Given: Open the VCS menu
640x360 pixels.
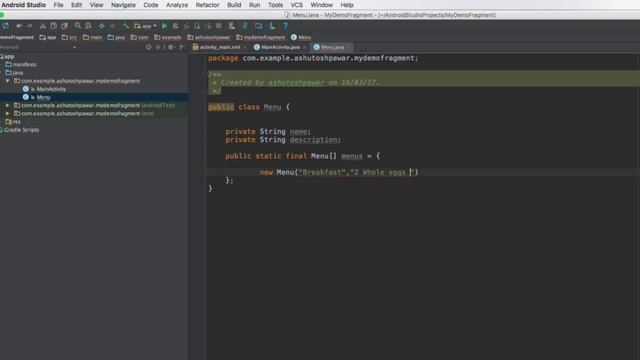Looking at the screenshot, I should coord(297,5).
